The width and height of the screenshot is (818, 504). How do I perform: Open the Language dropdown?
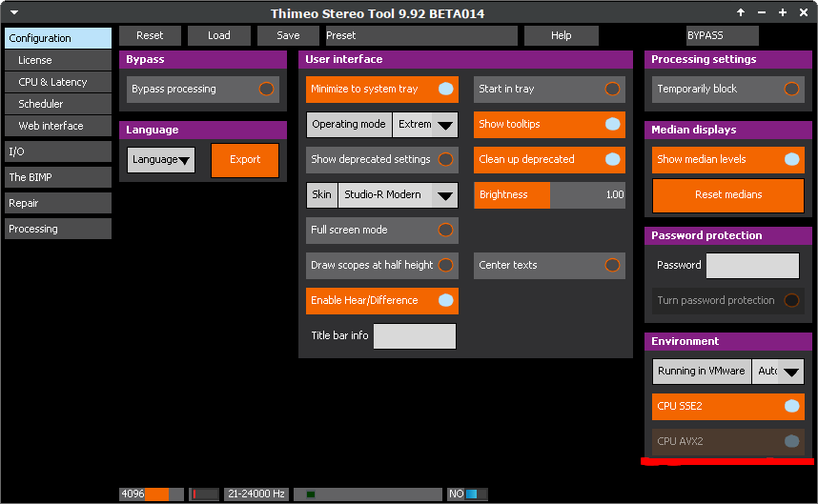161,159
